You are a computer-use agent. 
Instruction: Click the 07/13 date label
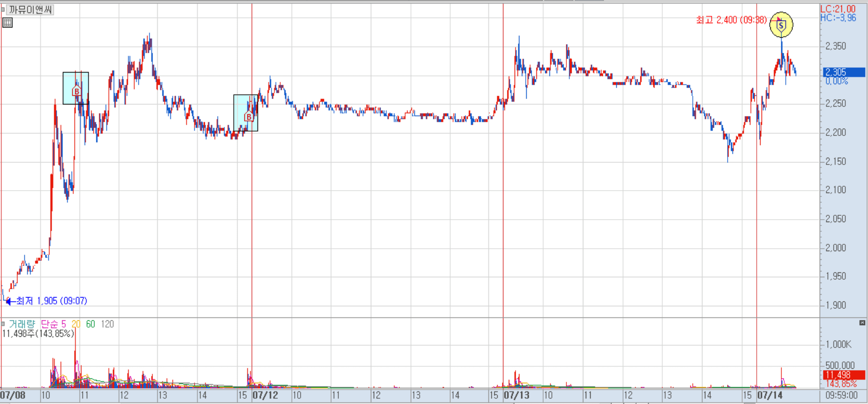(517, 395)
